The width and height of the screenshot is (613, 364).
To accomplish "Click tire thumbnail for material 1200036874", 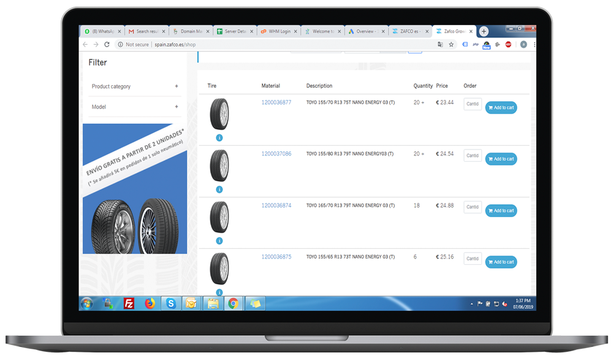I will pos(219,217).
